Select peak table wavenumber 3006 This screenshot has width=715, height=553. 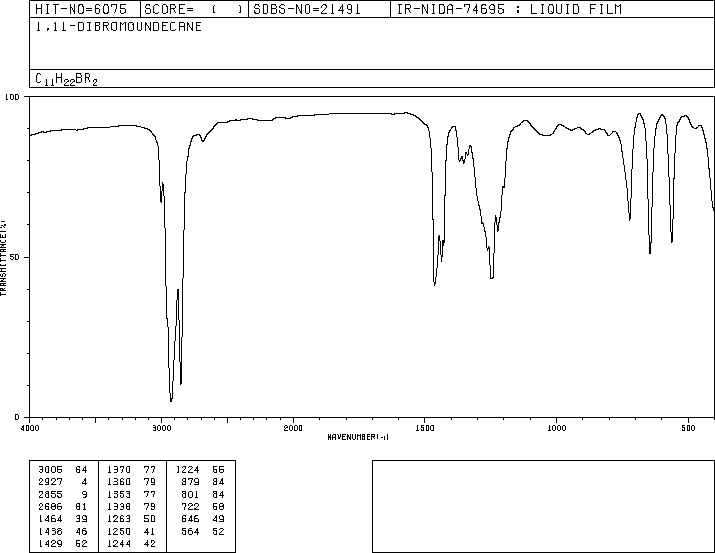point(50,470)
